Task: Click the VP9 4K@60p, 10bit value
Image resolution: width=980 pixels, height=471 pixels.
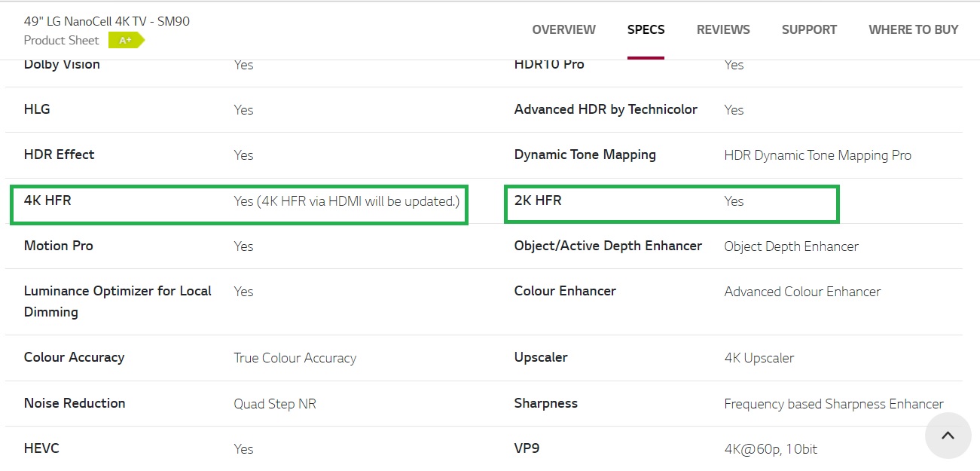Action: 771,449
